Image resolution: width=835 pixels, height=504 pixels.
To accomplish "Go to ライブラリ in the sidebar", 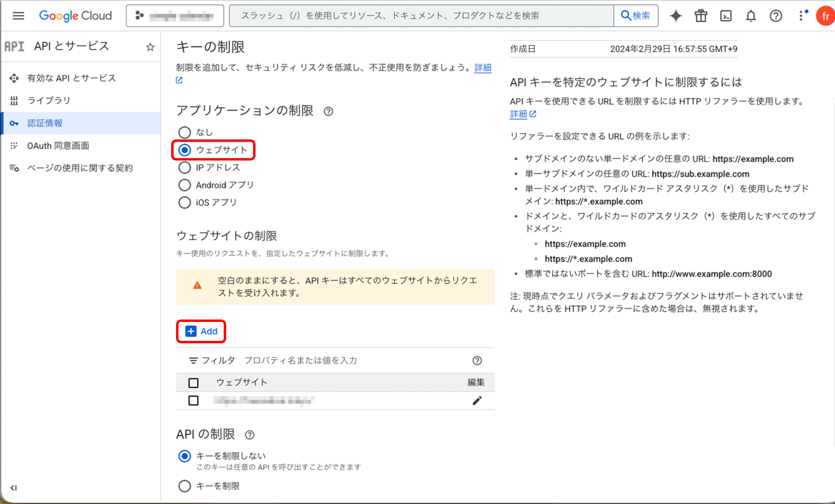I will pos(49,100).
